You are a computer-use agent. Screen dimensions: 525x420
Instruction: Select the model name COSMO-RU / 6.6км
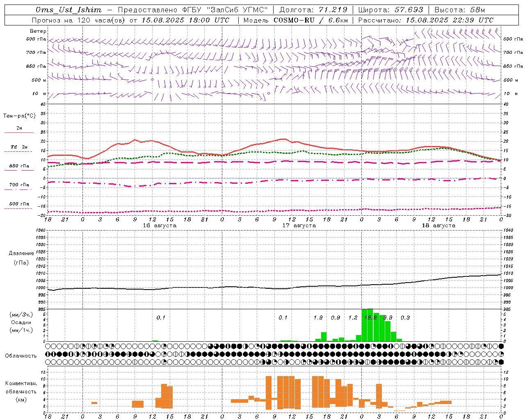tap(311, 20)
